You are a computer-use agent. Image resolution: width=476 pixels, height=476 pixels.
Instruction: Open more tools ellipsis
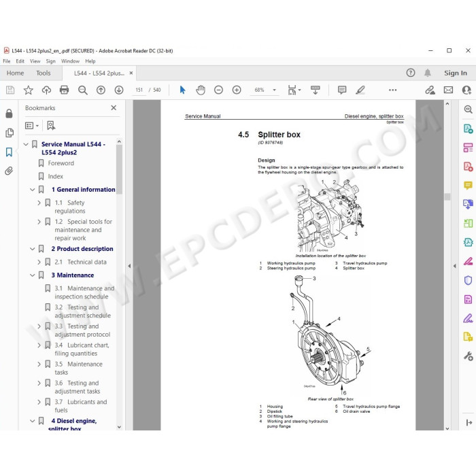point(392,90)
